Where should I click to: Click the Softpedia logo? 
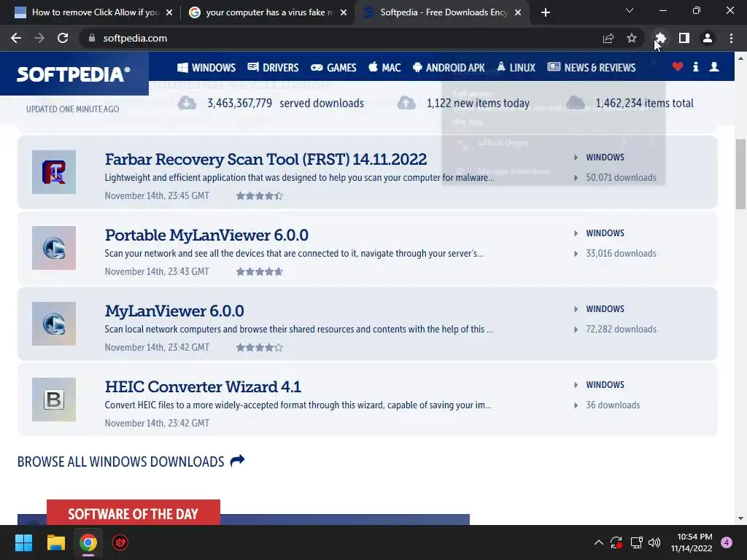[74, 74]
